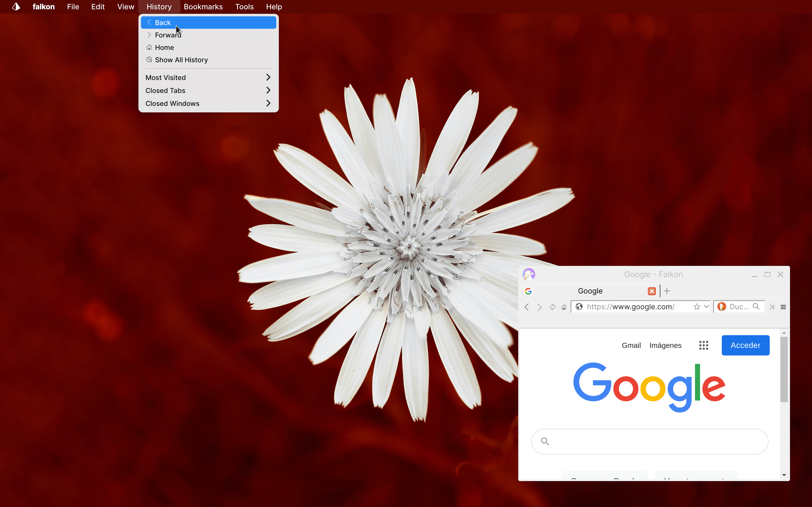Open the Falkon hamburger main menu
Viewport: 812px width, 507px height.
point(783,307)
